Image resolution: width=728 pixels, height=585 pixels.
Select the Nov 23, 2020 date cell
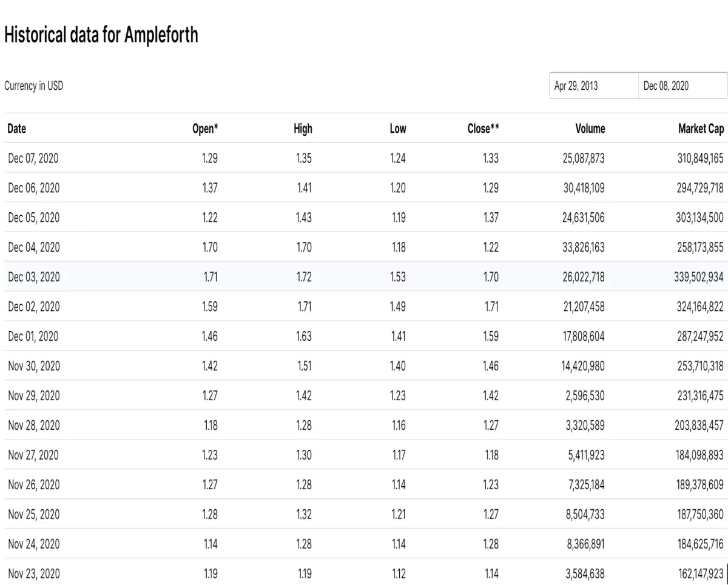point(34,574)
